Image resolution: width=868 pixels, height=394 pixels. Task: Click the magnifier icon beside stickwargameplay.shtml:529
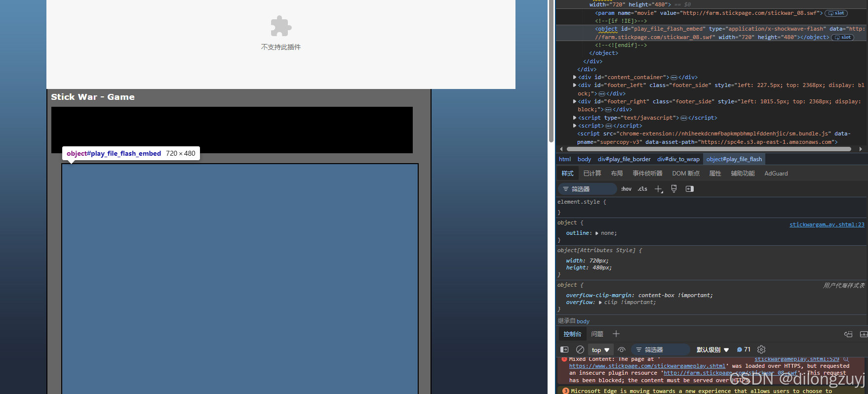point(846,359)
